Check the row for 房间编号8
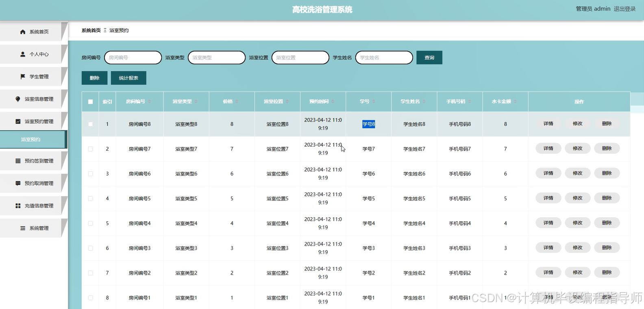The height and width of the screenshot is (309, 644). pyautogui.click(x=90, y=124)
